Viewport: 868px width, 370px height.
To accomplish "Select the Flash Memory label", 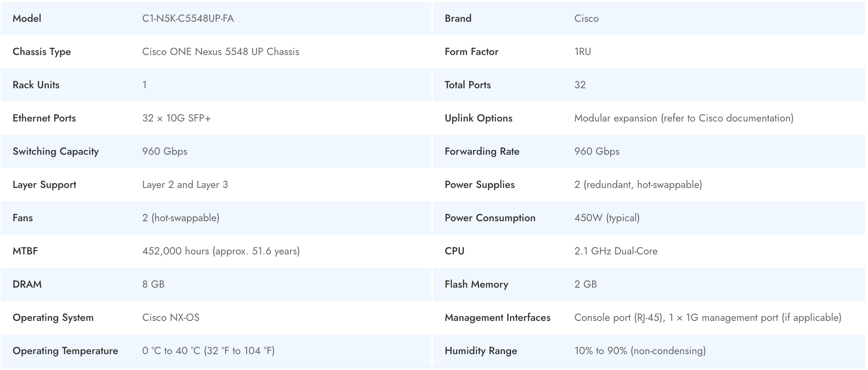I will click(476, 284).
